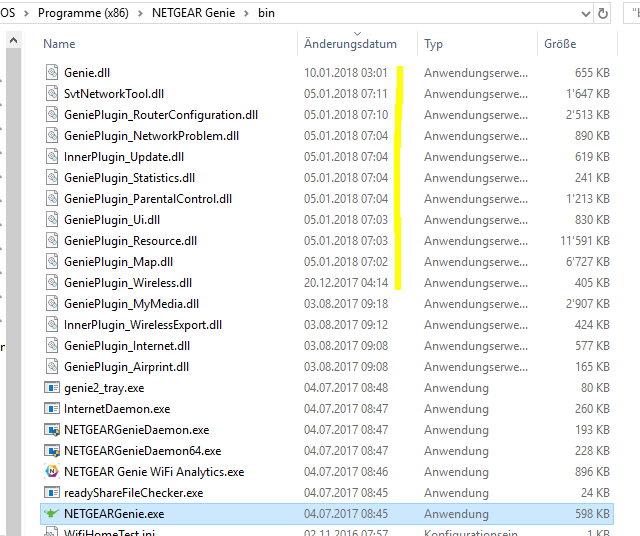This screenshot has height=536, width=640.
Task: Expand the chevron after NETGEAR Genie breadcrumb
Action: click(247, 13)
